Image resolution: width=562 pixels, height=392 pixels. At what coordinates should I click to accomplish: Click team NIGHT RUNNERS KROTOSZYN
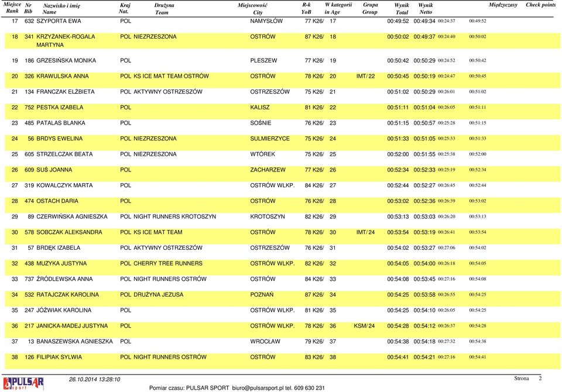coord(174,217)
